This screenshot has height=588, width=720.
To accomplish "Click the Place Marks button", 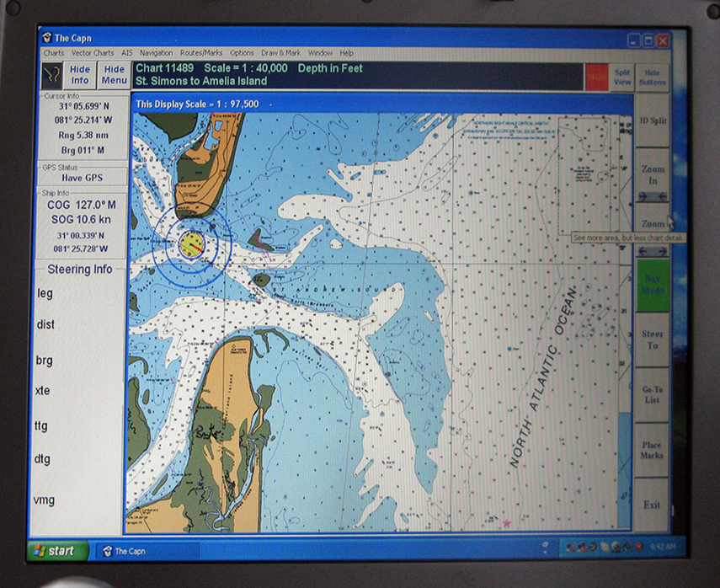I will (653, 450).
